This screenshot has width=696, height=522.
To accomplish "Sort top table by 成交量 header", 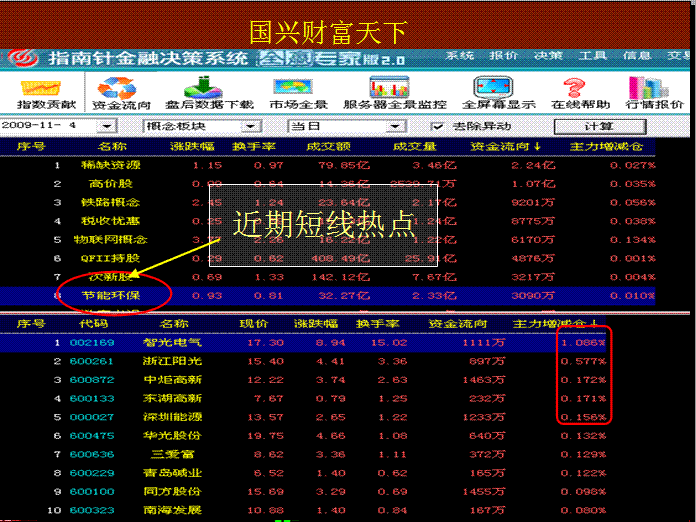I will point(415,146).
